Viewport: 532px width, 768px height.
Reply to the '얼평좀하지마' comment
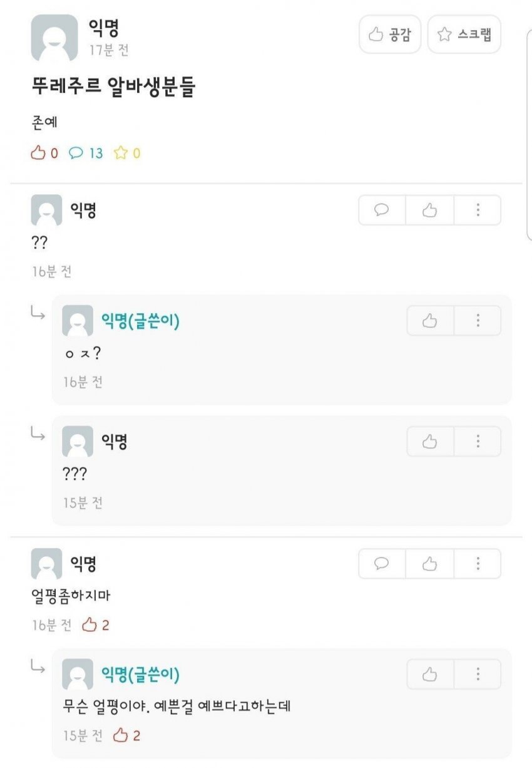[x=382, y=564]
